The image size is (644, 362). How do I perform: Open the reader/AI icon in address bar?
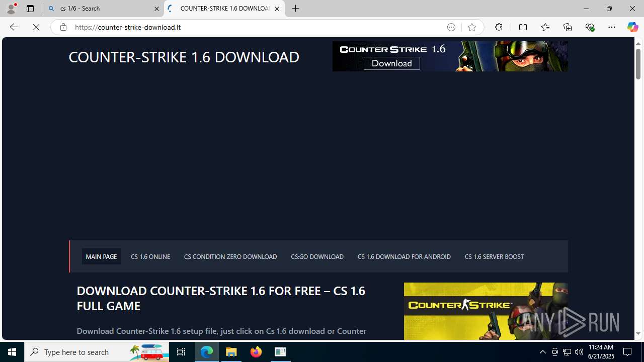[x=451, y=27]
